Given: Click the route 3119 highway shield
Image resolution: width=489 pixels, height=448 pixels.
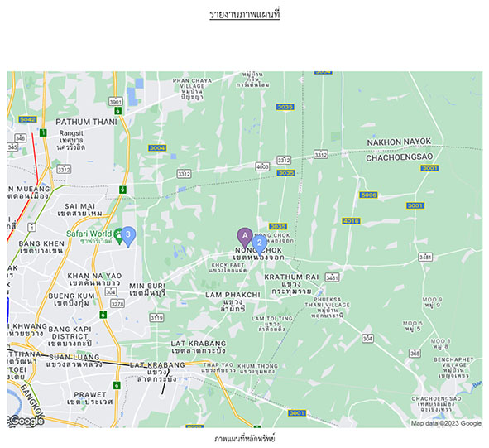Looking at the screenshot, I should pos(156,318).
